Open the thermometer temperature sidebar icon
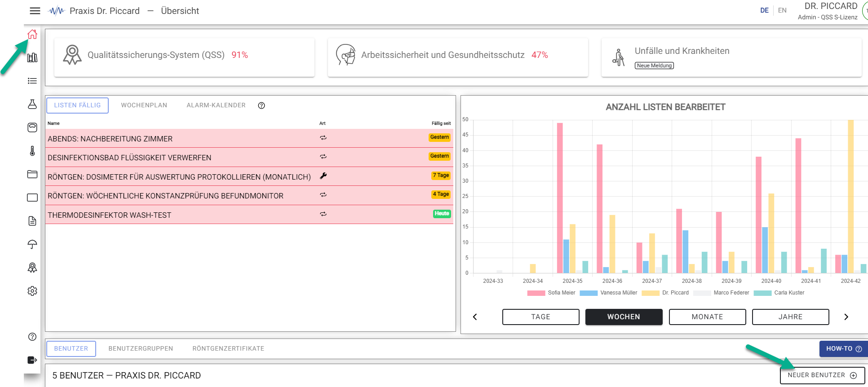This screenshot has height=387, width=868. click(32, 151)
